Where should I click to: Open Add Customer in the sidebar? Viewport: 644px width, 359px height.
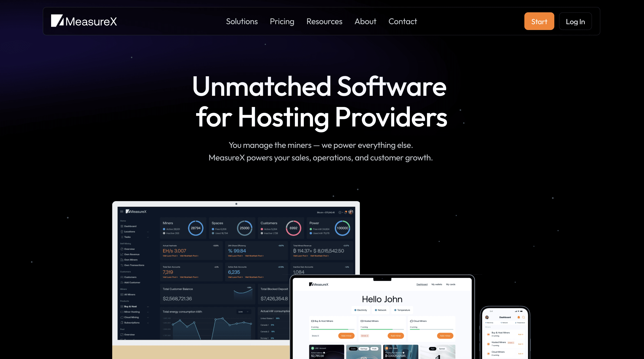click(x=132, y=283)
